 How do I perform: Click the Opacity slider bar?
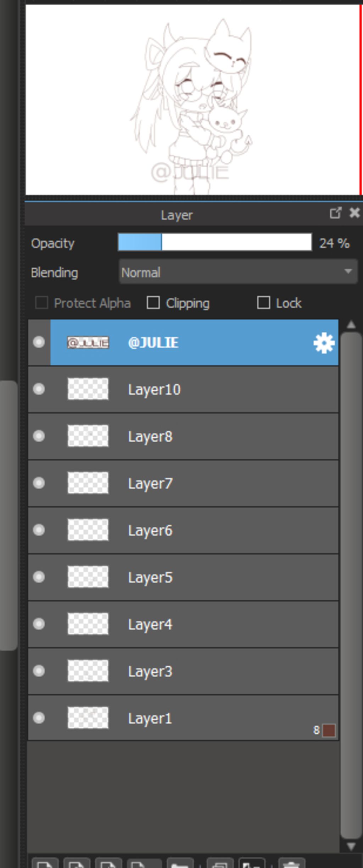click(215, 242)
